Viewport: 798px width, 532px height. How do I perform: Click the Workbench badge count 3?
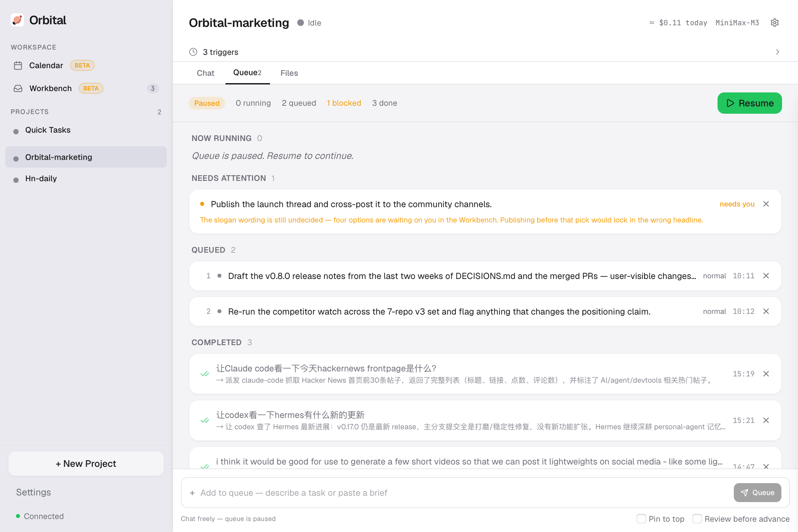pos(153,88)
